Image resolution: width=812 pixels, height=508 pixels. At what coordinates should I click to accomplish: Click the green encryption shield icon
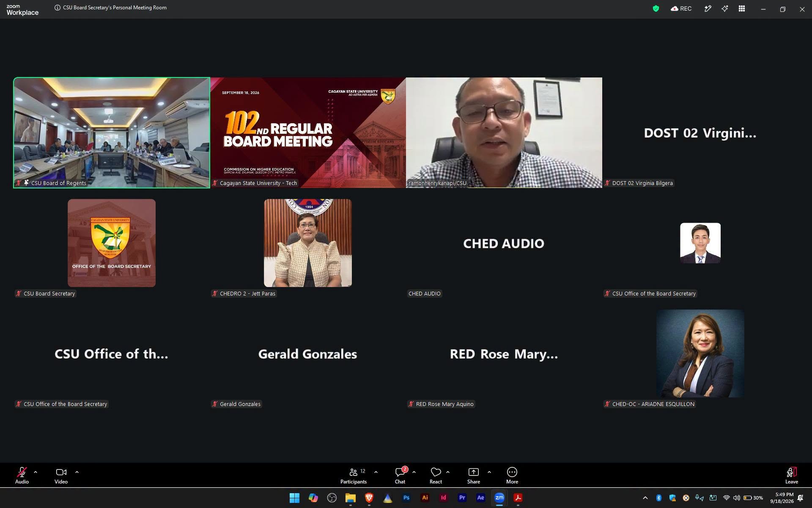[x=656, y=8]
